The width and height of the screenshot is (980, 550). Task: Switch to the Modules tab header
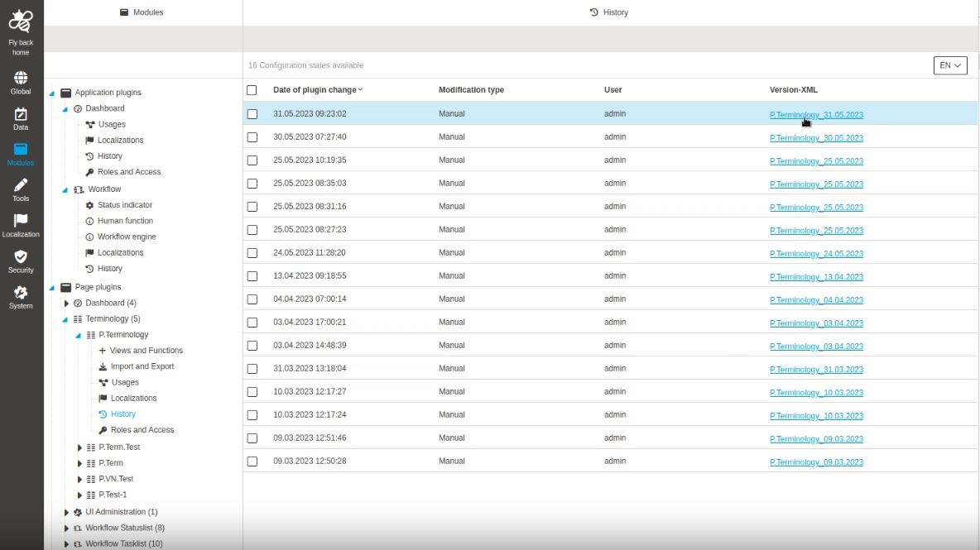[x=142, y=12]
